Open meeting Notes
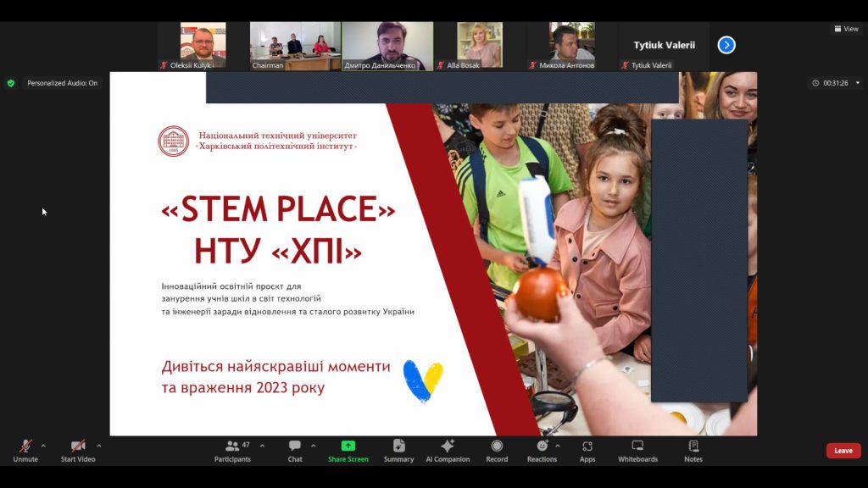The height and width of the screenshot is (488, 868). (693, 451)
